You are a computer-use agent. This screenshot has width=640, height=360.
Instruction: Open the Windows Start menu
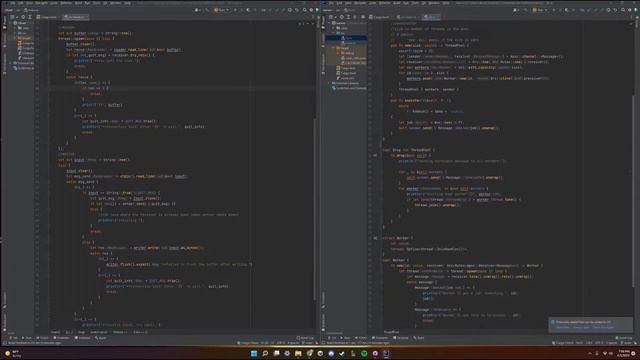coord(254,353)
